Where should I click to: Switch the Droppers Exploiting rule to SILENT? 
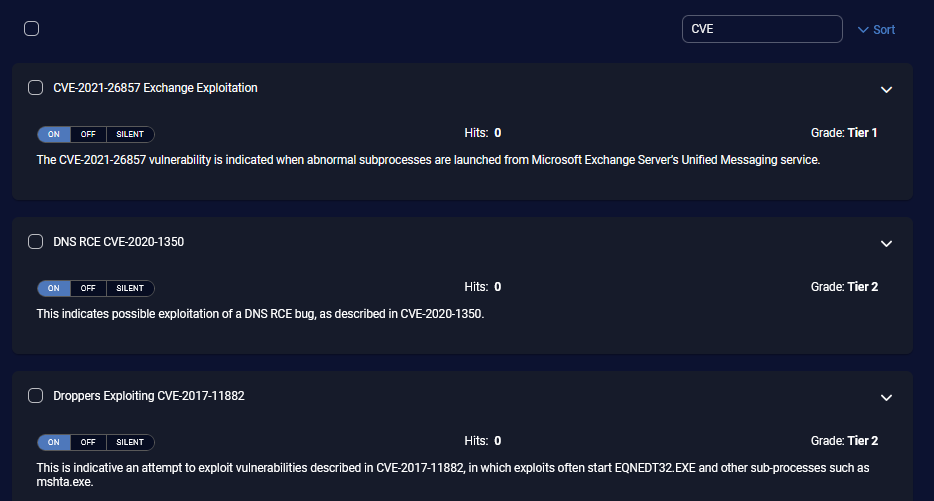pos(130,442)
